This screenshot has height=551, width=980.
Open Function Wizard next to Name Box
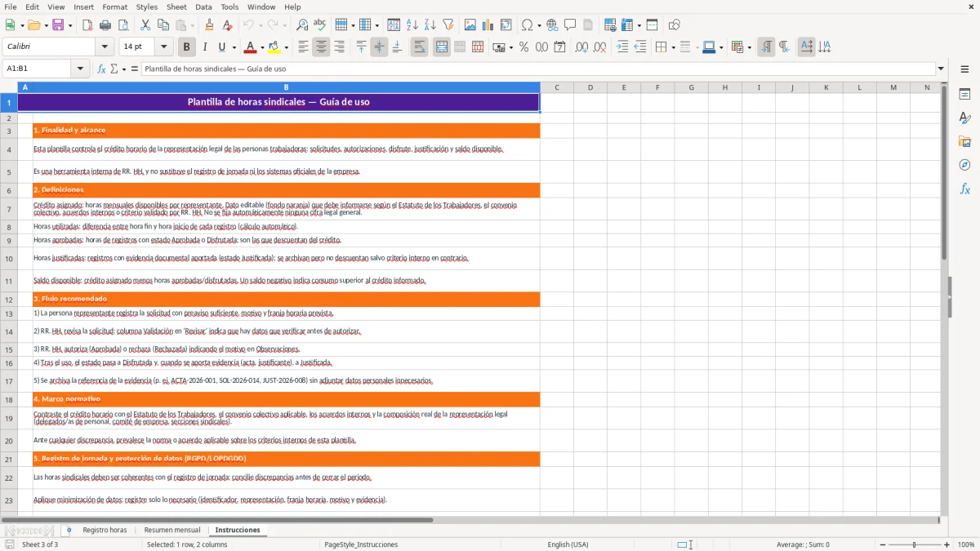click(102, 69)
